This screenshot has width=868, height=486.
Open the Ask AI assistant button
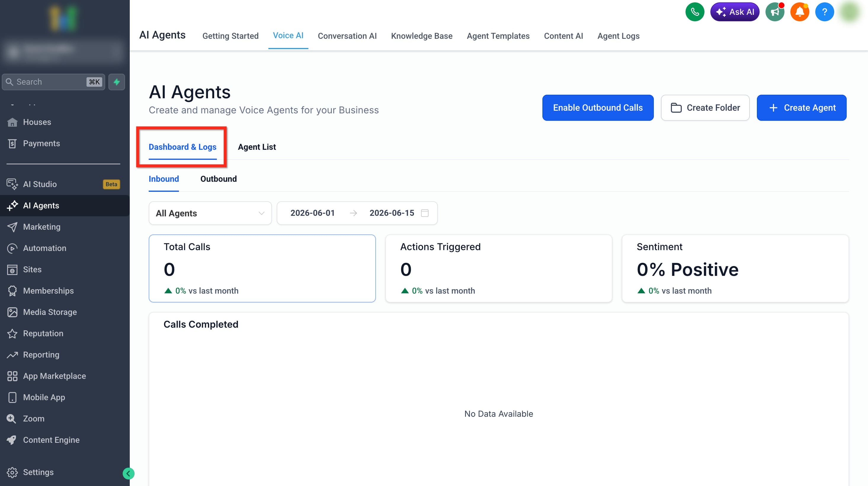pyautogui.click(x=735, y=12)
